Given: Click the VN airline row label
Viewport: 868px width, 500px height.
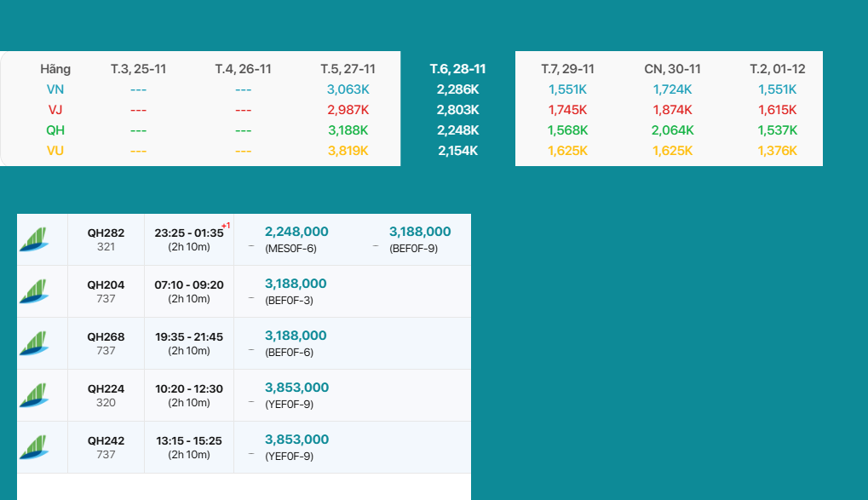Looking at the screenshot, I should click(55, 89).
